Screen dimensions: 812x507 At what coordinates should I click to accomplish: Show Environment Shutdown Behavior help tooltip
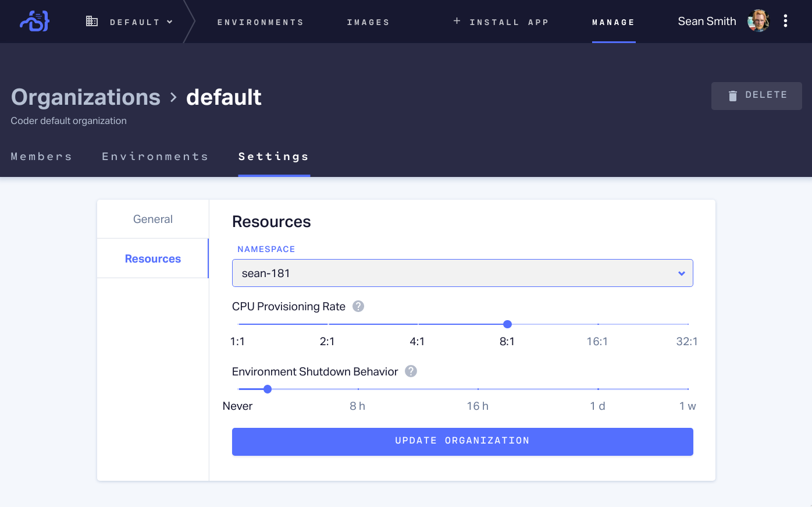point(411,371)
